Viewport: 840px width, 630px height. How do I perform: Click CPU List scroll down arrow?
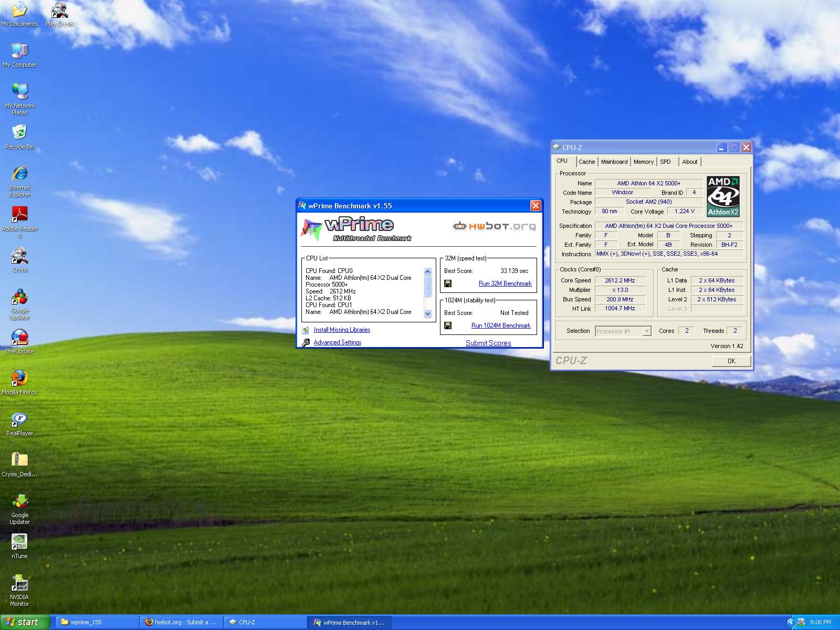point(427,314)
